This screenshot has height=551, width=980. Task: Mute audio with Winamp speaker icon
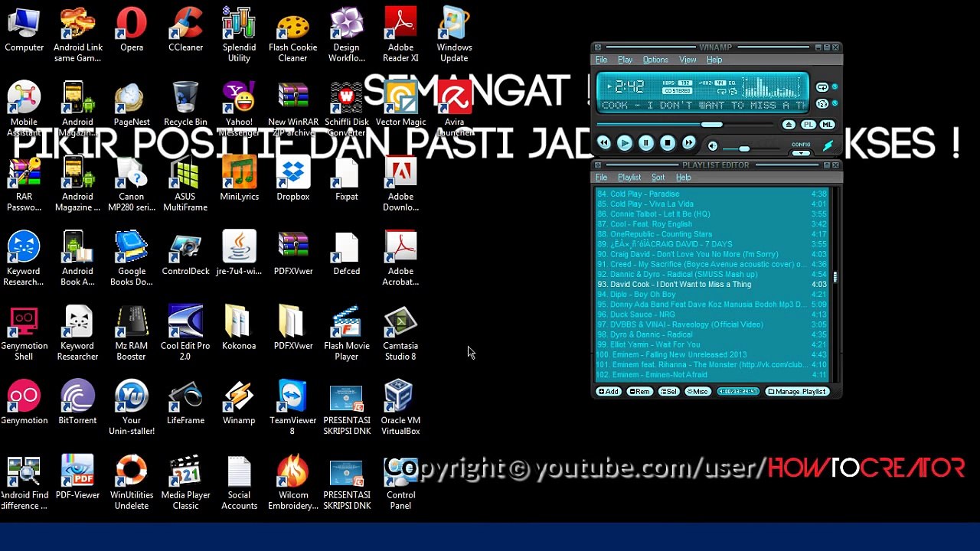(713, 146)
